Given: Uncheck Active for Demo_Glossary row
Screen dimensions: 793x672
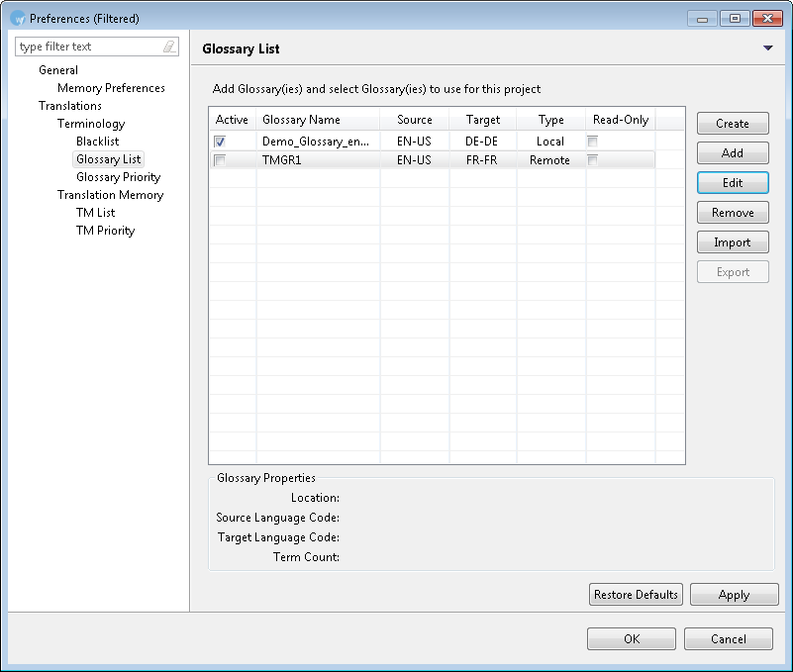Looking at the screenshot, I should (x=220, y=142).
